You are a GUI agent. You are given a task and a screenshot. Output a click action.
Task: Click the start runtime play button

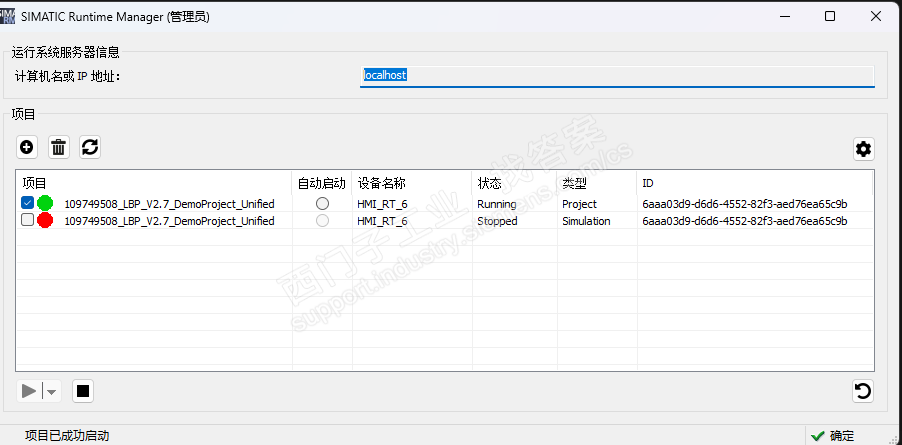click(x=29, y=392)
